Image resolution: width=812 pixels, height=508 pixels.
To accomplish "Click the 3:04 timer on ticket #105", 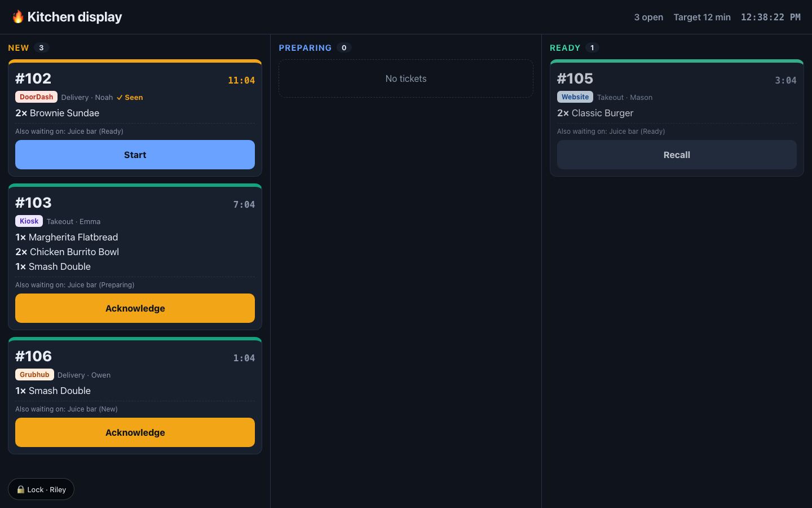I will (x=785, y=81).
